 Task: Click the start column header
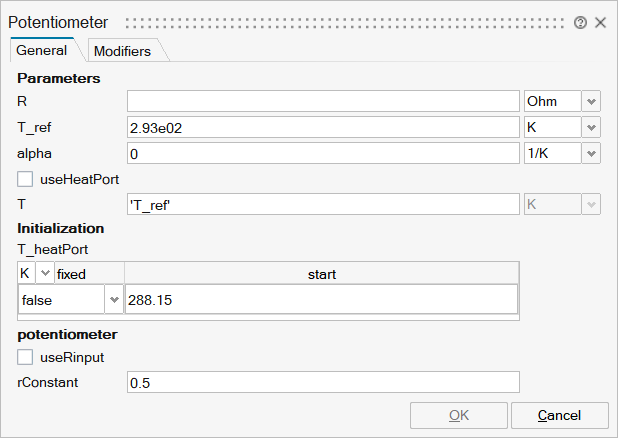coord(321,273)
